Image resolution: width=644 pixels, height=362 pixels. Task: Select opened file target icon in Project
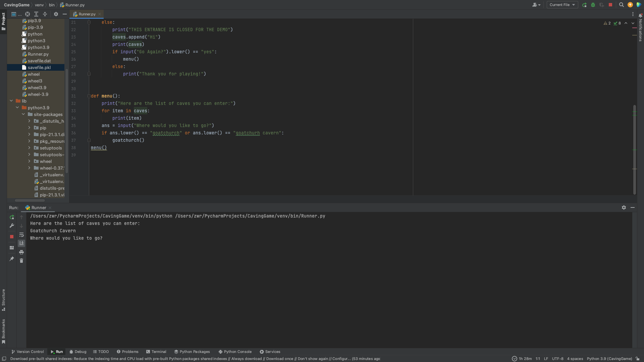coord(28,14)
